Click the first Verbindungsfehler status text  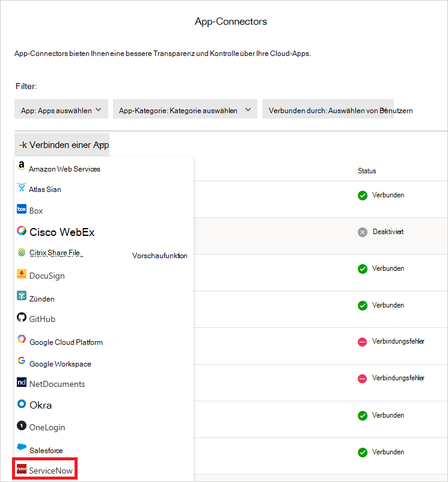(398, 341)
